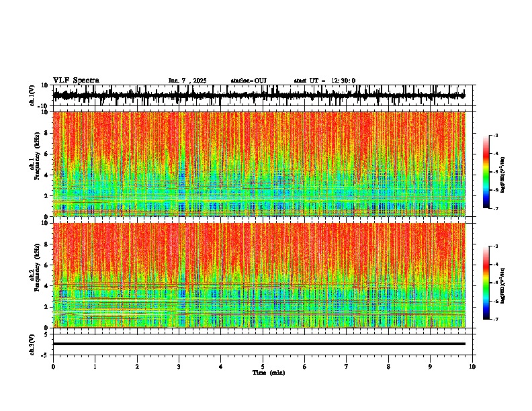Click time axis tick label 8
Screen dimensions: 532x411
point(388,367)
